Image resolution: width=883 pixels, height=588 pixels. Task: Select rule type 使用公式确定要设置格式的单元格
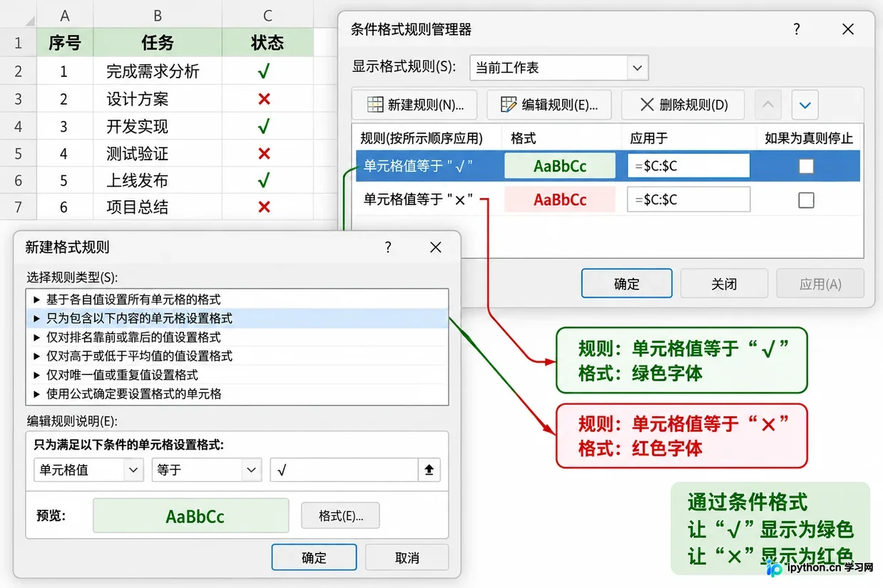(238, 393)
